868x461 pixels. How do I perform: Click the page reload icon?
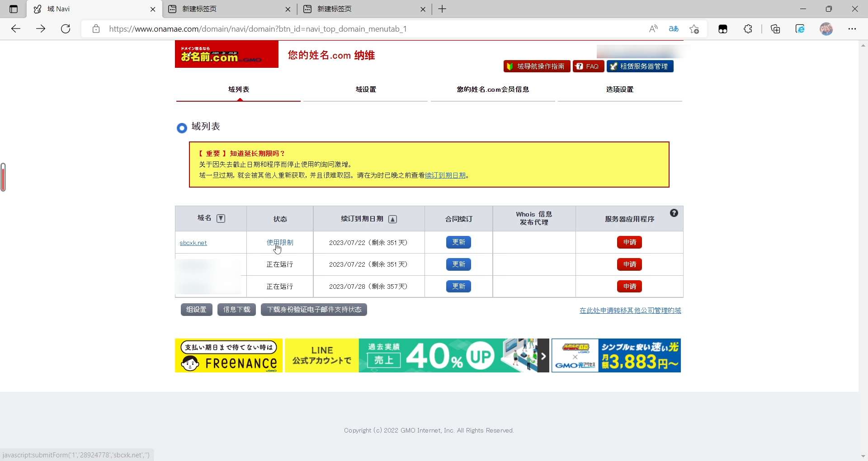[x=66, y=29]
